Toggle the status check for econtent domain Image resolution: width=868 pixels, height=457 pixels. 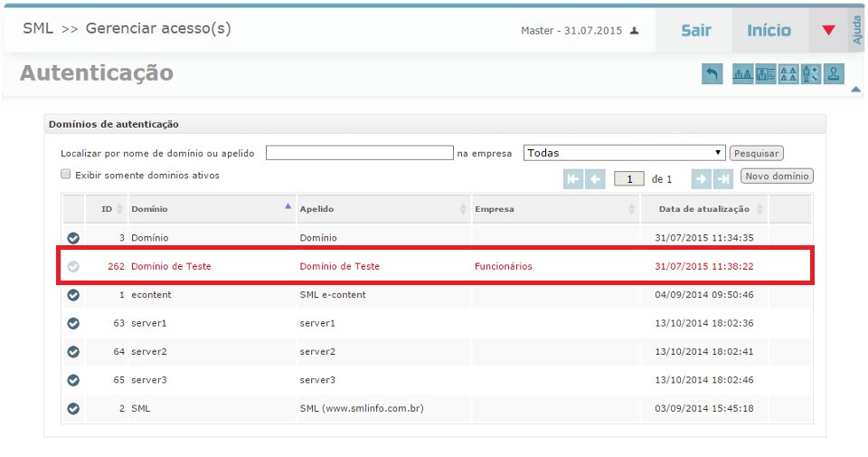click(x=73, y=295)
